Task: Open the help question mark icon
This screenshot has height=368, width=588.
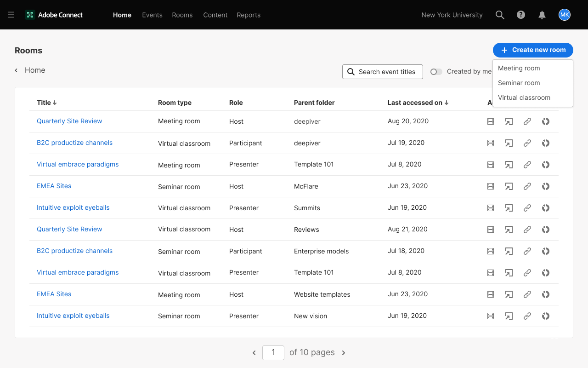Action: click(x=521, y=15)
